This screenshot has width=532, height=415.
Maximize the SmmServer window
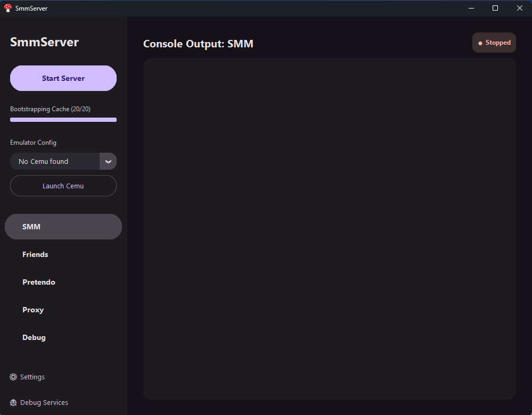click(x=495, y=8)
